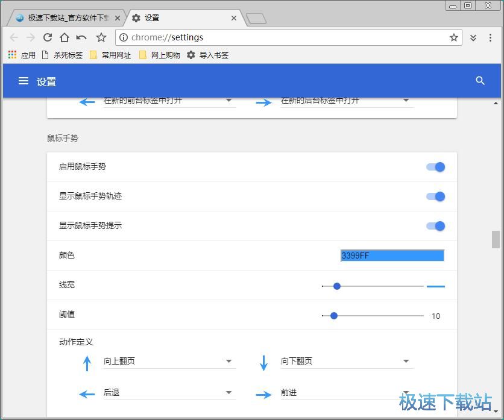Close the 极速下载站 tab
504x420 pixels.
[118, 18]
